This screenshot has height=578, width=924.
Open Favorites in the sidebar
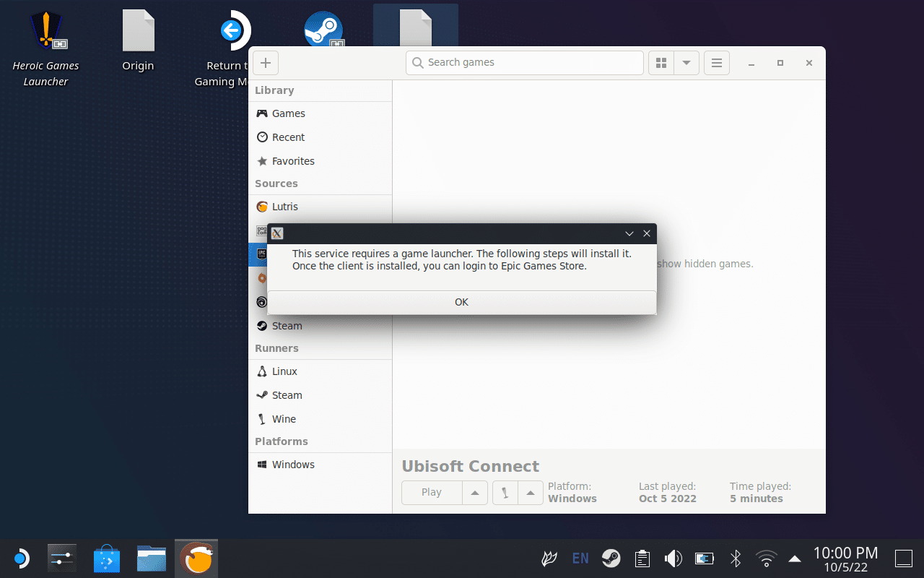[x=321, y=161]
